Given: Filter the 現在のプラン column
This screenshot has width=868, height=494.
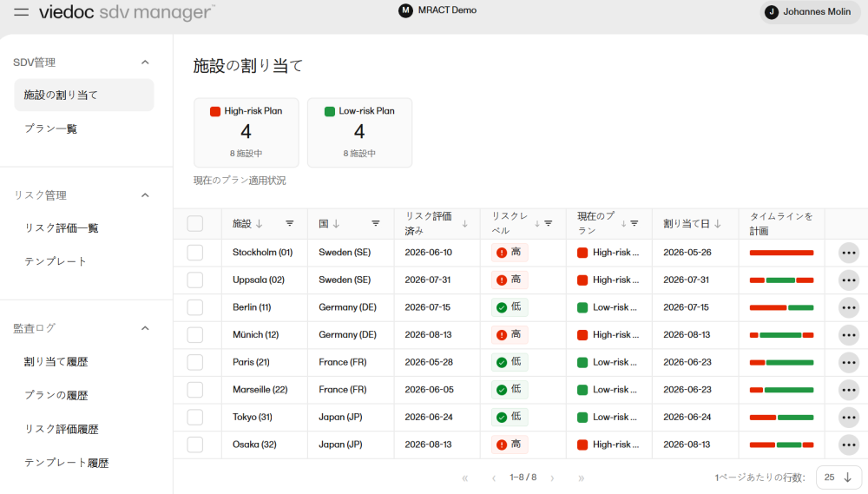Looking at the screenshot, I should tap(635, 224).
